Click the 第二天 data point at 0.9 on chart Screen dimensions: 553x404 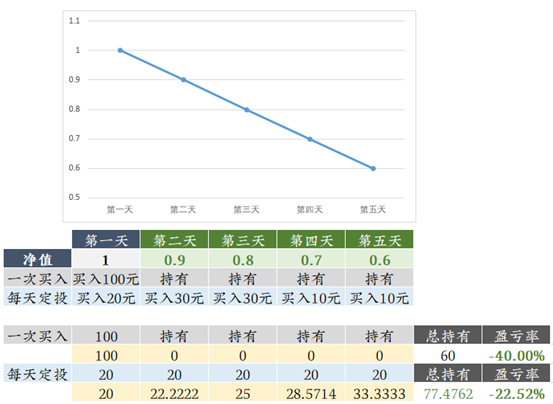[183, 80]
